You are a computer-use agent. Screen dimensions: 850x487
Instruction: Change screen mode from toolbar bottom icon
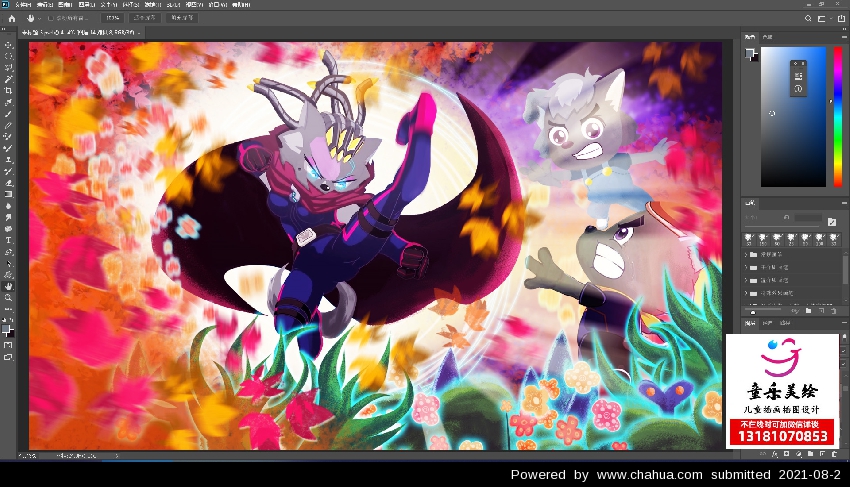tap(8, 357)
